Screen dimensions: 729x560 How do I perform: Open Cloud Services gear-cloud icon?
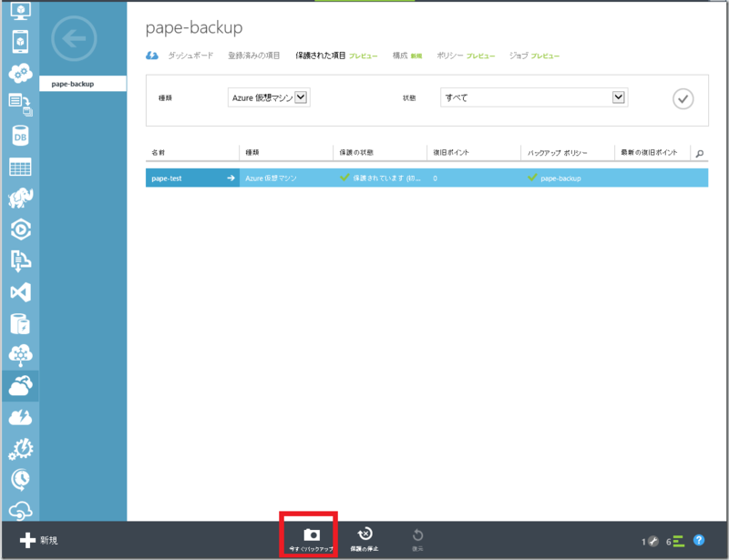pyautogui.click(x=20, y=73)
